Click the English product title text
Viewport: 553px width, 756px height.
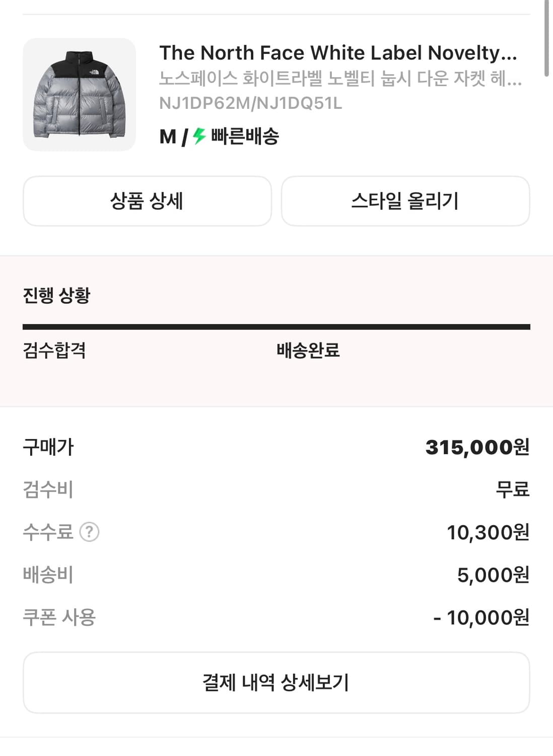coord(338,53)
